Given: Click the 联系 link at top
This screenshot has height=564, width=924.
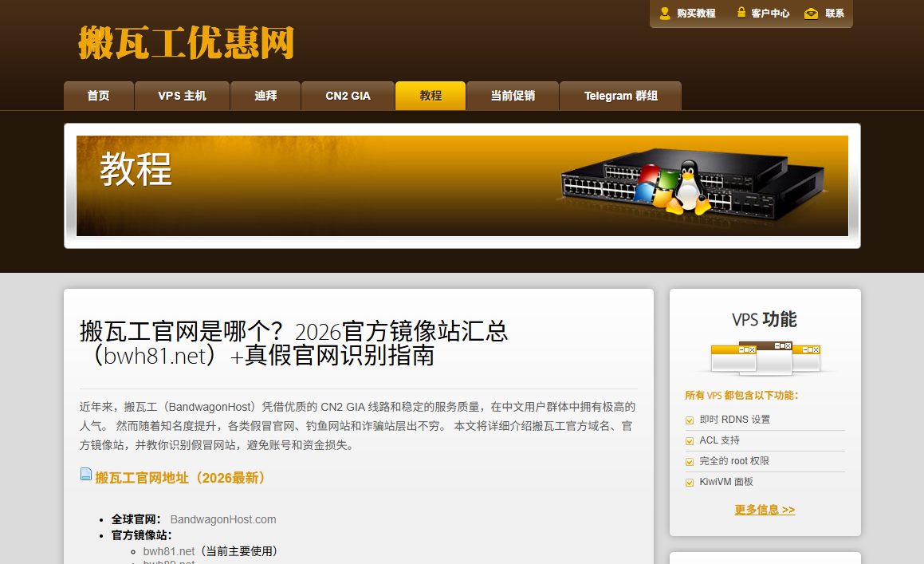Looking at the screenshot, I should point(835,13).
